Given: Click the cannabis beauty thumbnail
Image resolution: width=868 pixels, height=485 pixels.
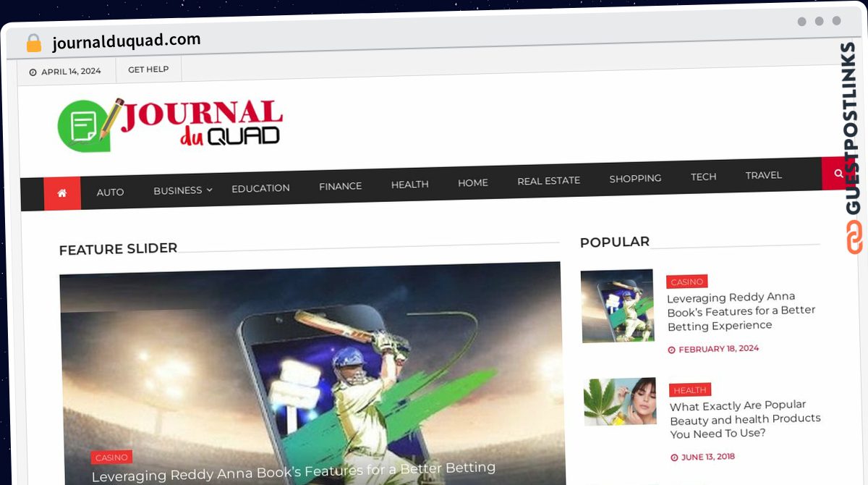Looking at the screenshot, I should coord(620,402).
